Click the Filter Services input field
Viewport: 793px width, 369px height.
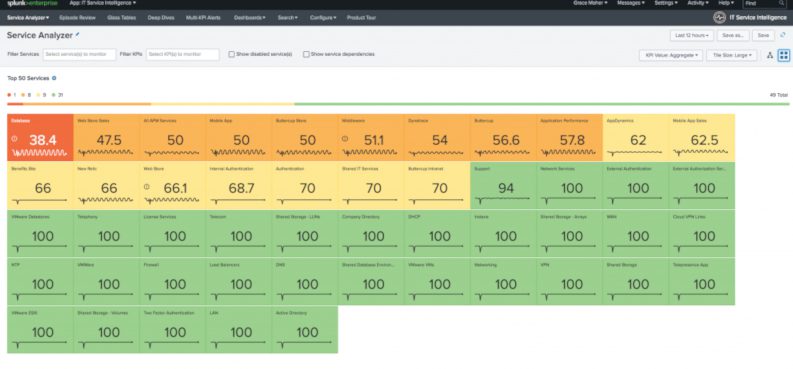pyautogui.click(x=79, y=54)
